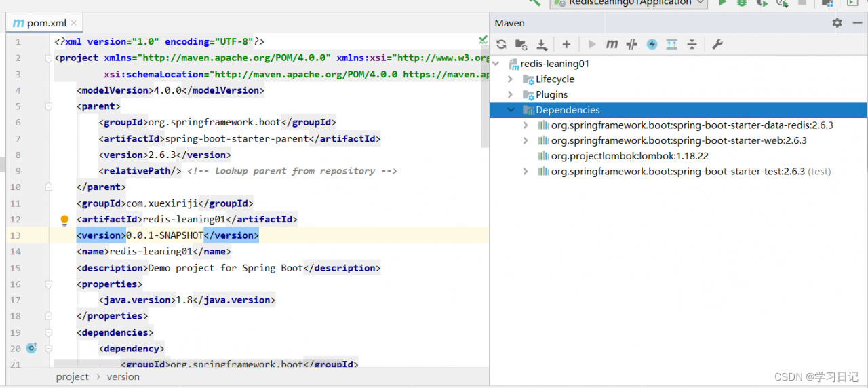Add a Maven project with plus icon
Image resolution: width=868 pixels, height=388 pixels.
[x=566, y=44]
